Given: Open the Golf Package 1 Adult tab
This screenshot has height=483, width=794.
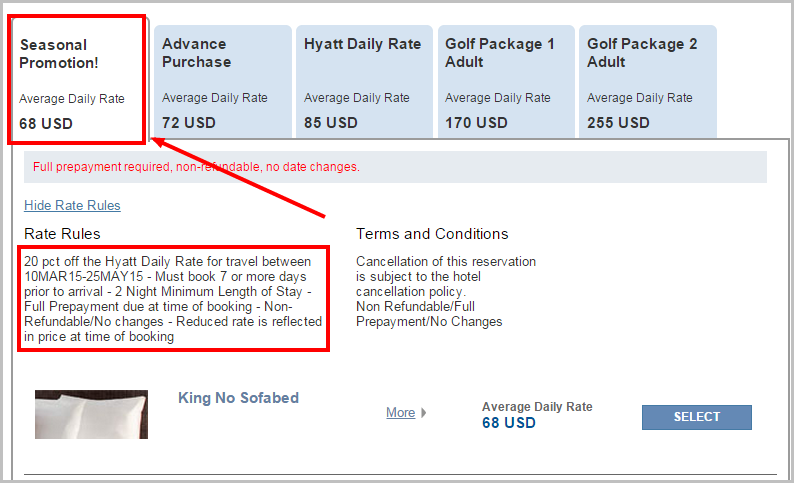Looking at the screenshot, I should point(506,82).
